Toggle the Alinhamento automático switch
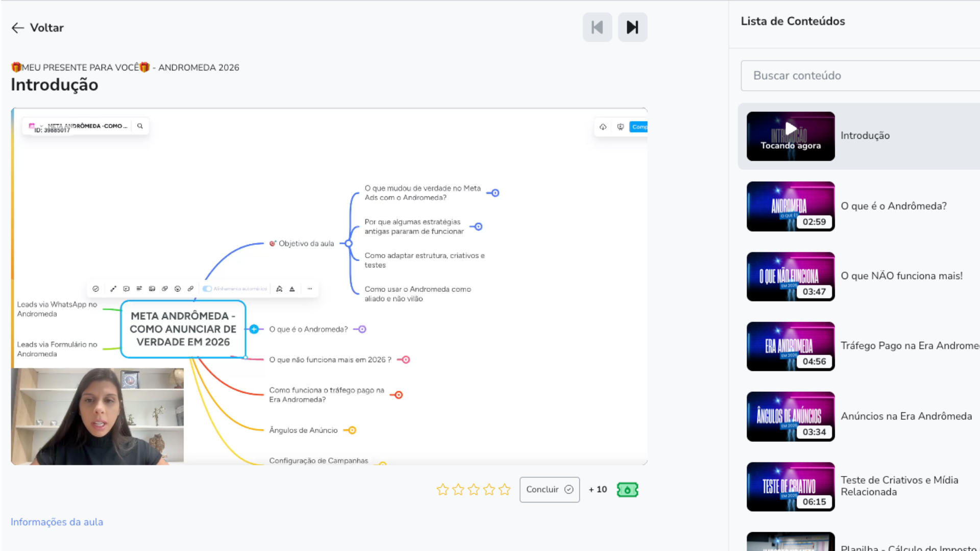This screenshot has width=980, height=551. [207, 289]
